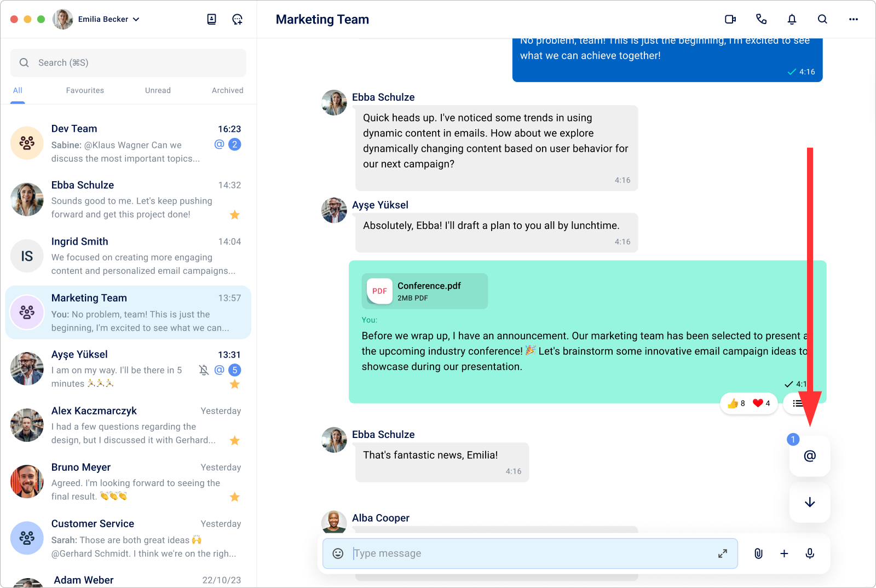Open the contacts book icon

[212, 19]
